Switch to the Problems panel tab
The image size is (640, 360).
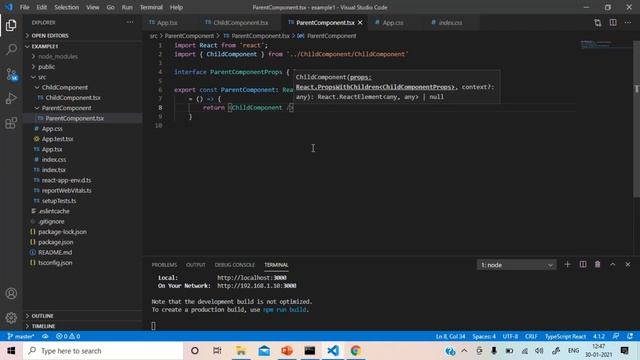click(x=164, y=265)
